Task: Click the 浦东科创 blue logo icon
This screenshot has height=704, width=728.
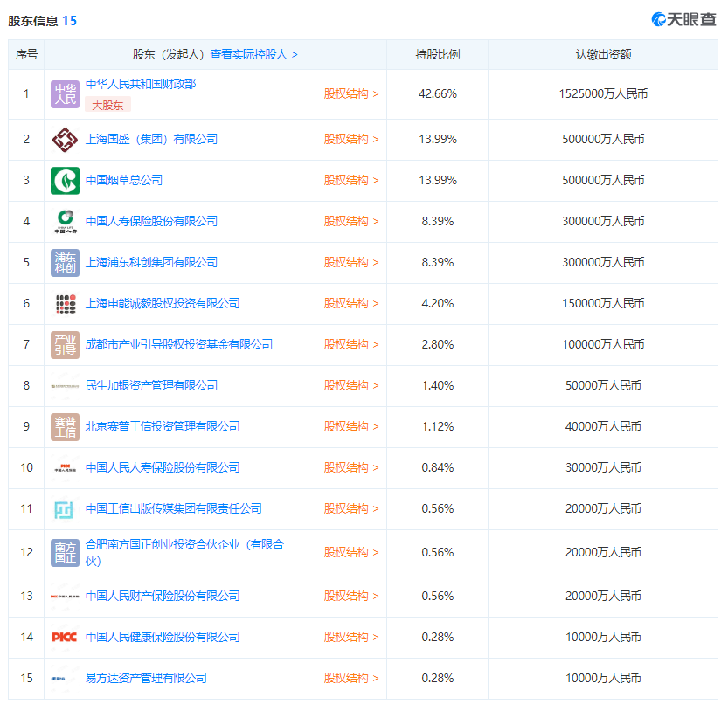Action: 66,263
